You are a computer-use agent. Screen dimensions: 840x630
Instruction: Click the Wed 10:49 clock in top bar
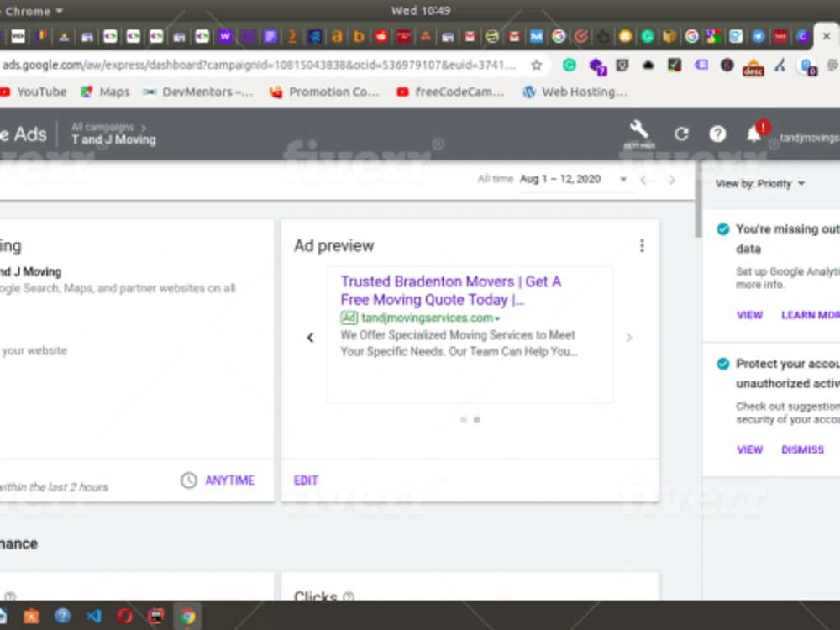(421, 11)
